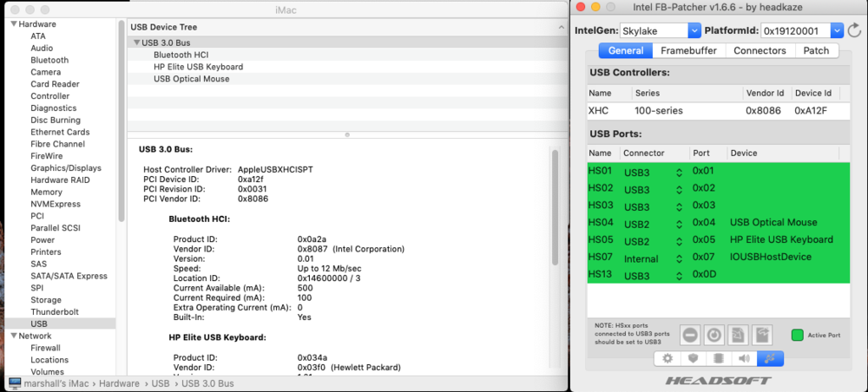Click the delete port minus icon

[x=690, y=334]
